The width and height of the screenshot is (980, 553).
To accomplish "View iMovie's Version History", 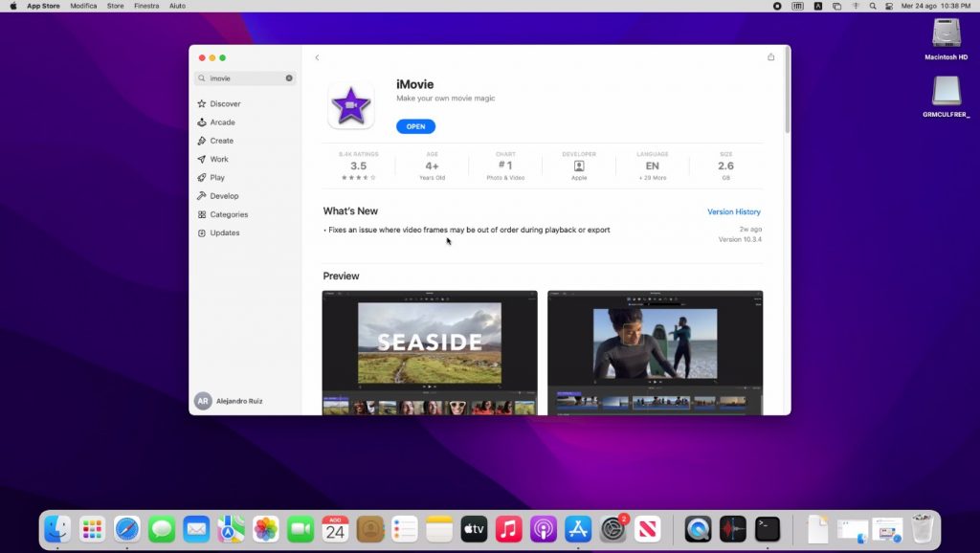I will click(x=734, y=211).
